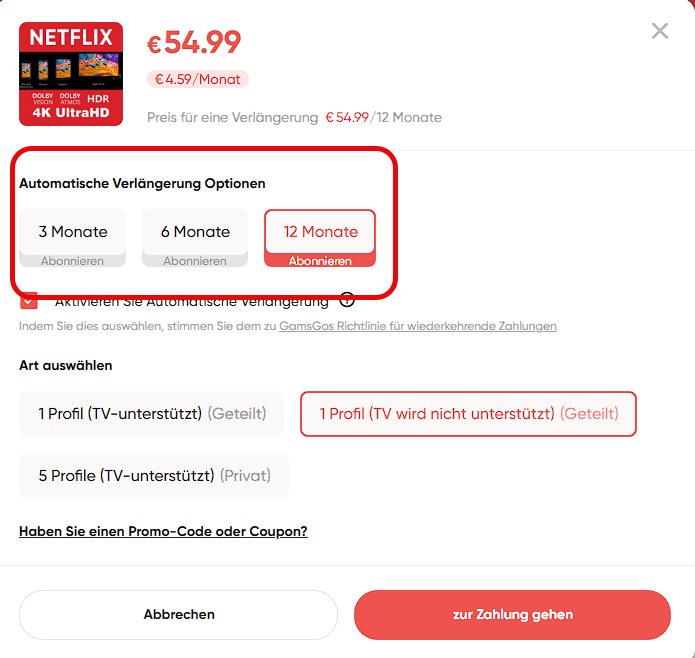Pick the 12 Monate renewal option

pyautogui.click(x=320, y=232)
